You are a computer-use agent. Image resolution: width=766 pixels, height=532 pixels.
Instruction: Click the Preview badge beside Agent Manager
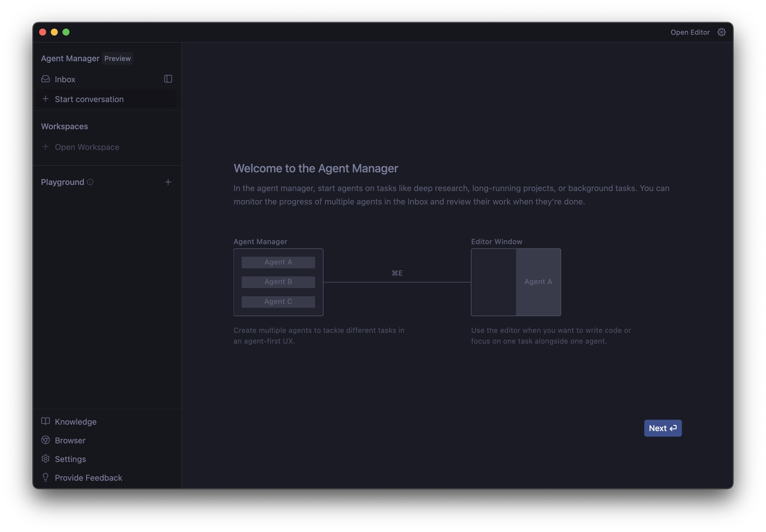(117, 58)
